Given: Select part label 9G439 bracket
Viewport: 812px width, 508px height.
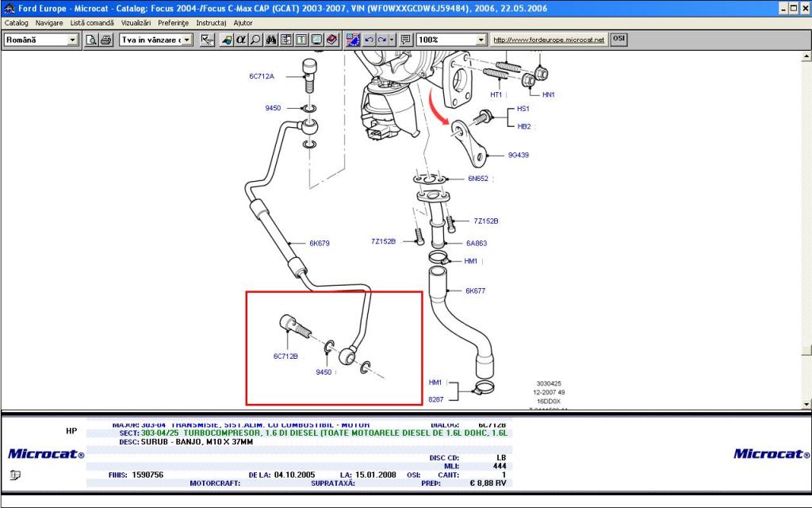Looking at the screenshot, I should (x=519, y=155).
